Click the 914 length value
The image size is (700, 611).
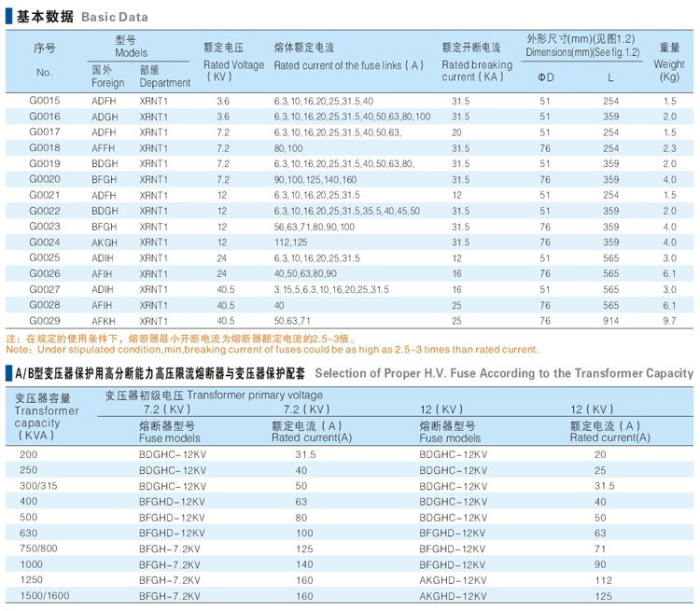pos(610,321)
